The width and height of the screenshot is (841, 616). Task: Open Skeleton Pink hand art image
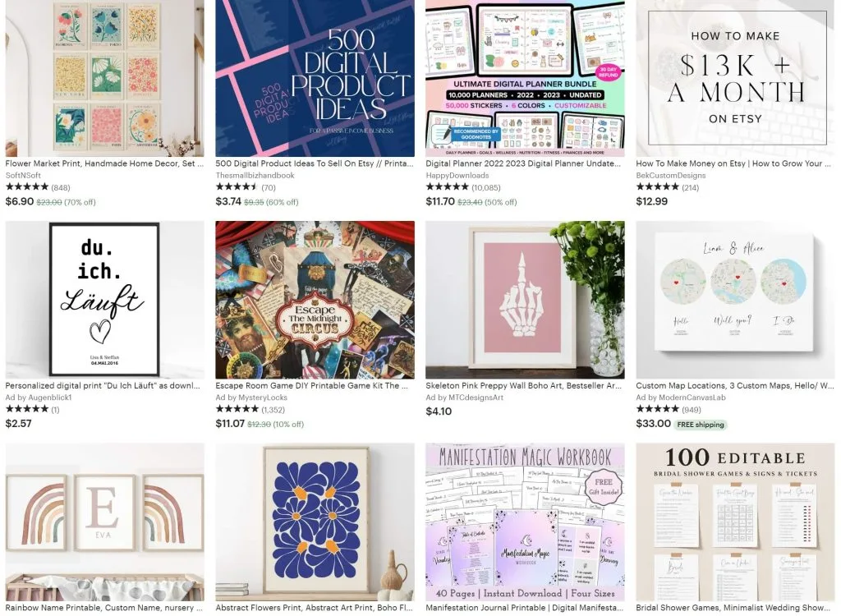coord(525,300)
